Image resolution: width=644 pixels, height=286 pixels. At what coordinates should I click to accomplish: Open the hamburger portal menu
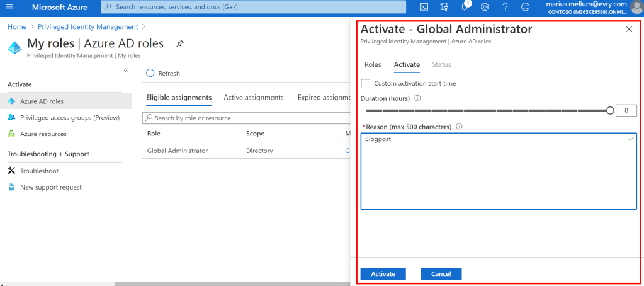coord(9,7)
